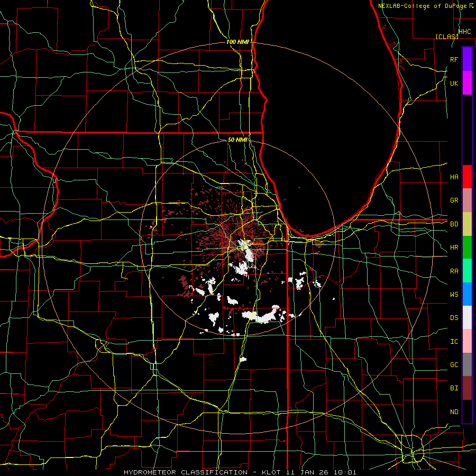Click the GR legend color swatch
476x476 pixels.
coord(467,200)
